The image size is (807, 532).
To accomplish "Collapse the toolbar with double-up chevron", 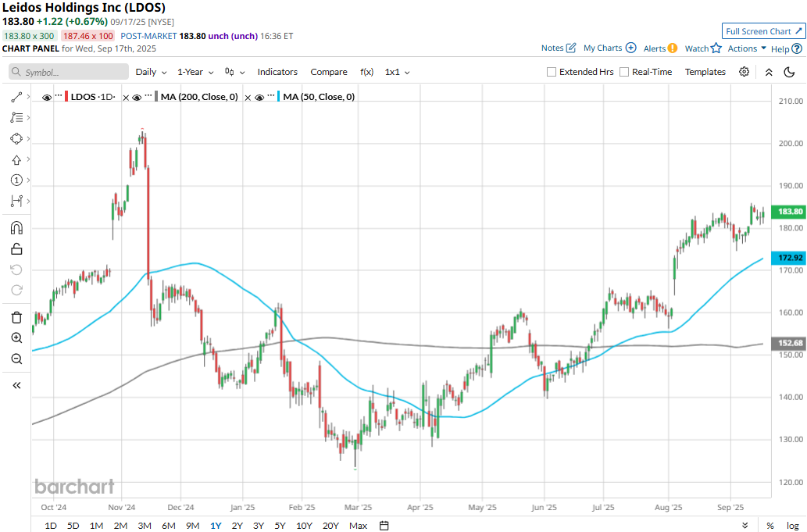I will coord(769,72).
